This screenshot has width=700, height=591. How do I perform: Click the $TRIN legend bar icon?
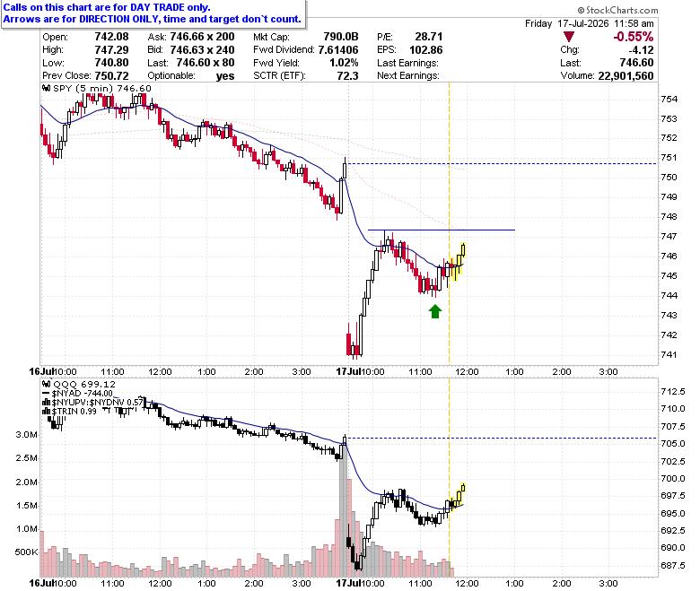[46, 412]
